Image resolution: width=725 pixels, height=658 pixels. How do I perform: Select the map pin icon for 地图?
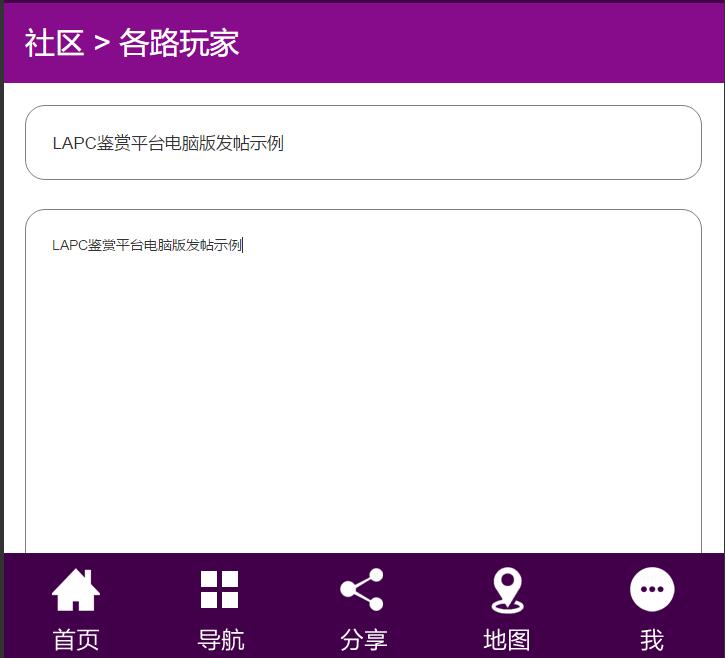(x=507, y=590)
